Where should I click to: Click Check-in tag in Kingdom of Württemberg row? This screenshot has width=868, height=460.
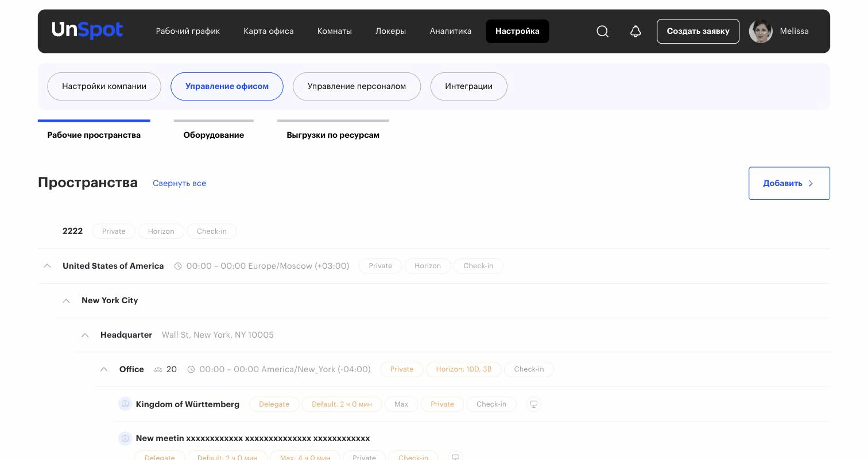[x=491, y=404]
